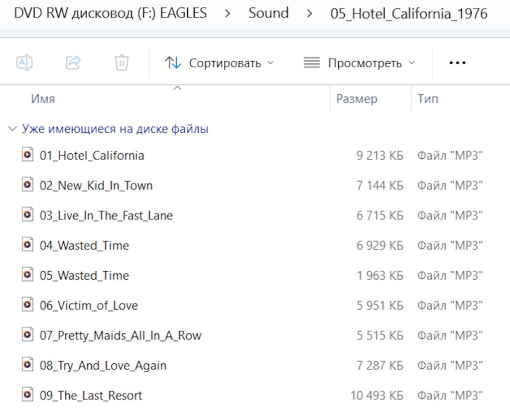Select the file name 06_Victim_of_Love
Viewport: 510px width, 420px height.
[89, 305]
